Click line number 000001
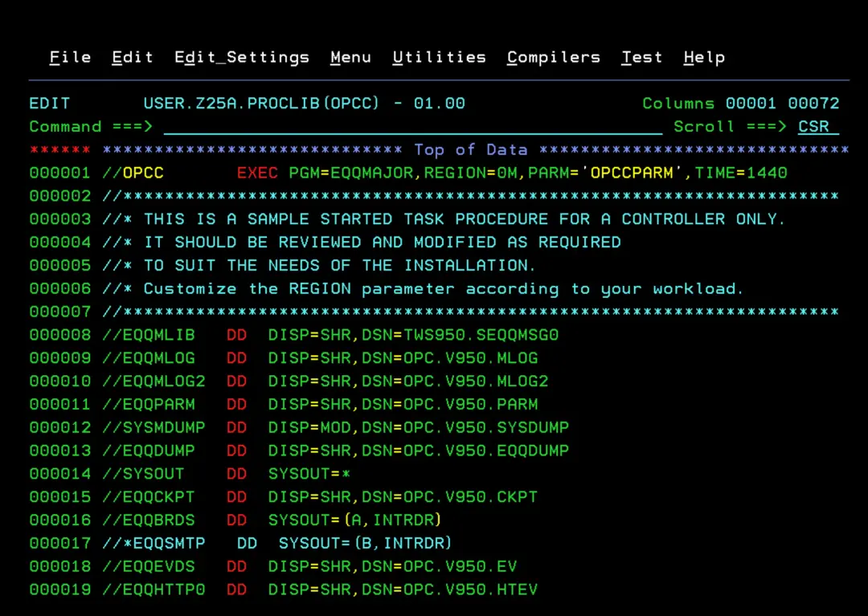Screen dimensions: 868x616 coord(59,173)
